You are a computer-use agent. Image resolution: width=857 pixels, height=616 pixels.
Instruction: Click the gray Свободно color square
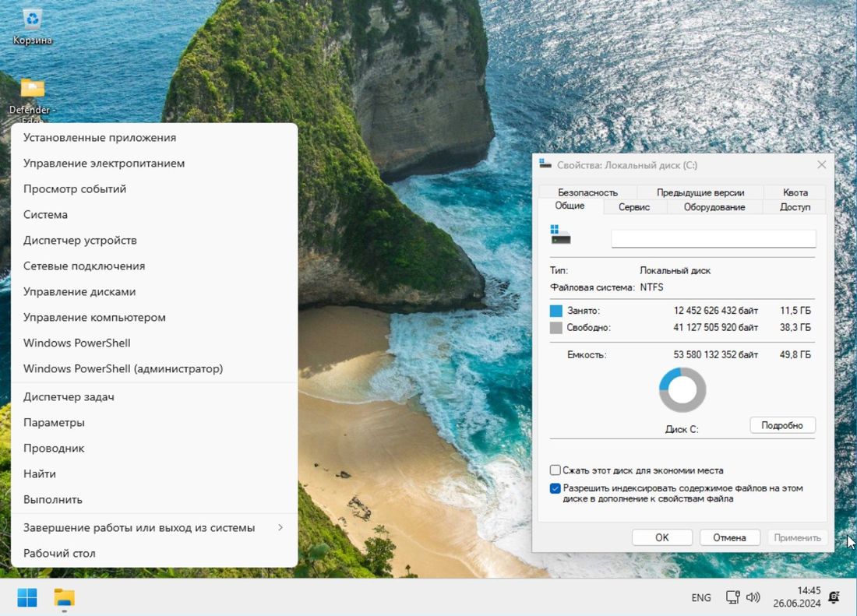tap(555, 328)
